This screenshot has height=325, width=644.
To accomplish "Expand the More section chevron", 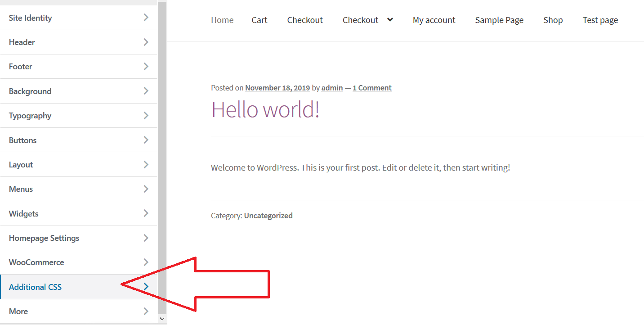I will pos(146,311).
